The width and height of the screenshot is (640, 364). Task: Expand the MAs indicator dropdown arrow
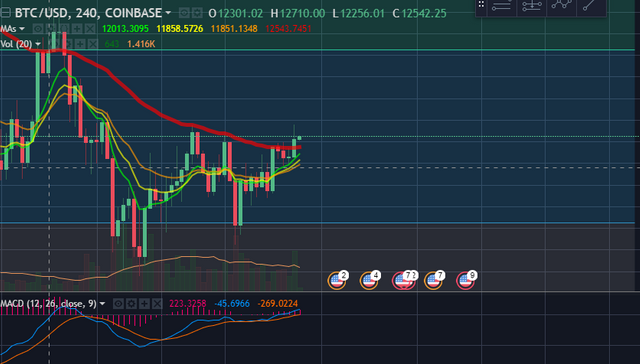(22, 29)
